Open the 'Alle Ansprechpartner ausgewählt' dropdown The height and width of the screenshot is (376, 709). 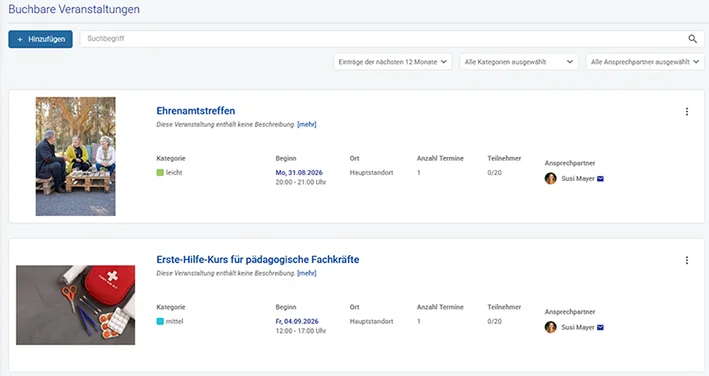tap(645, 62)
